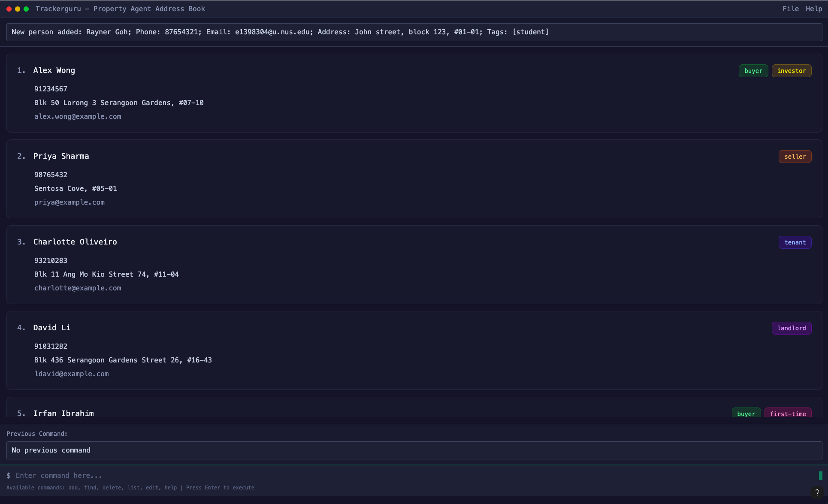
Task: Click the red close window dot
Action: 9,9
